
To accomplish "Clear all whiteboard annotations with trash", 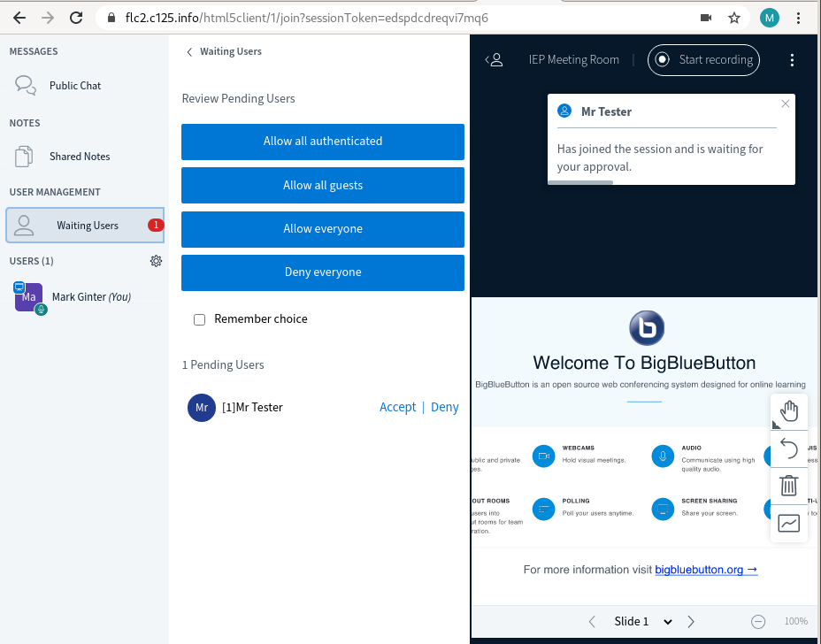I will point(788,486).
